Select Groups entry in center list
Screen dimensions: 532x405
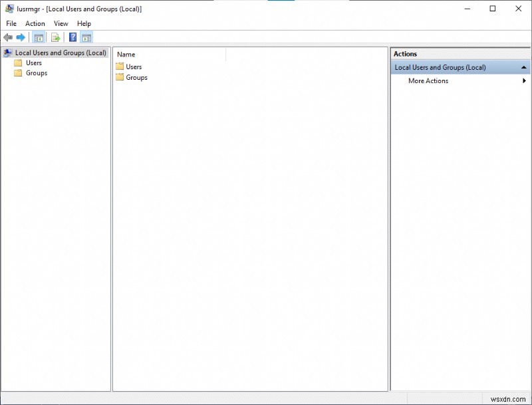click(137, 77)
